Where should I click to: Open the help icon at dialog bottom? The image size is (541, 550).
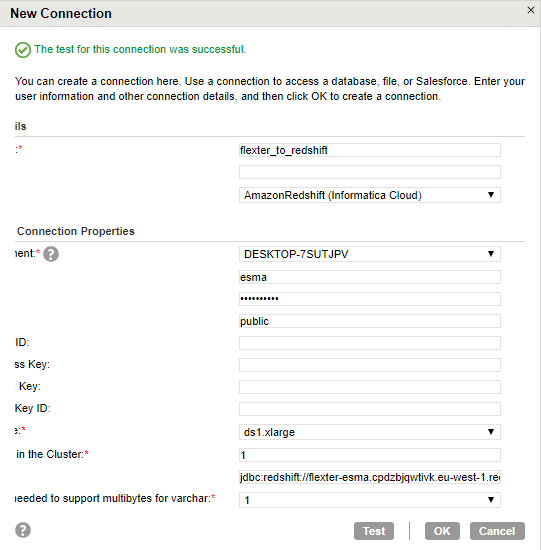pyautogui.click(x=23, y=530)
